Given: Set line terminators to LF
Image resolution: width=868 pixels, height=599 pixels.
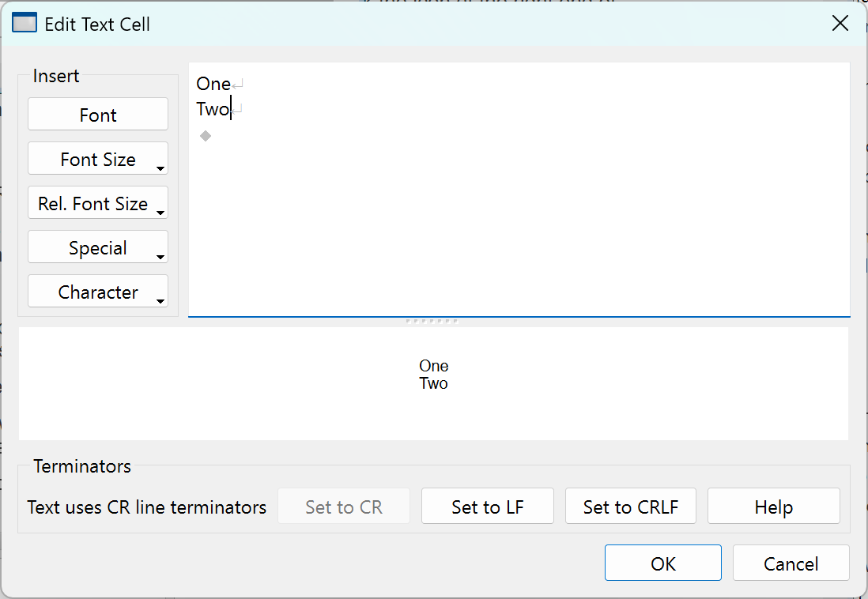Looking at the screenshot, I should [487, 507].
